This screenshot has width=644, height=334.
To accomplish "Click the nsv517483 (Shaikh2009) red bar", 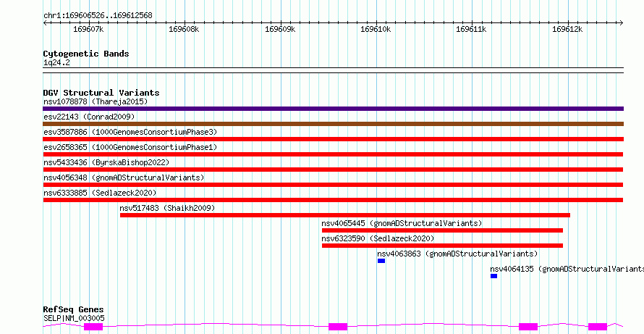I will [345, 215].
